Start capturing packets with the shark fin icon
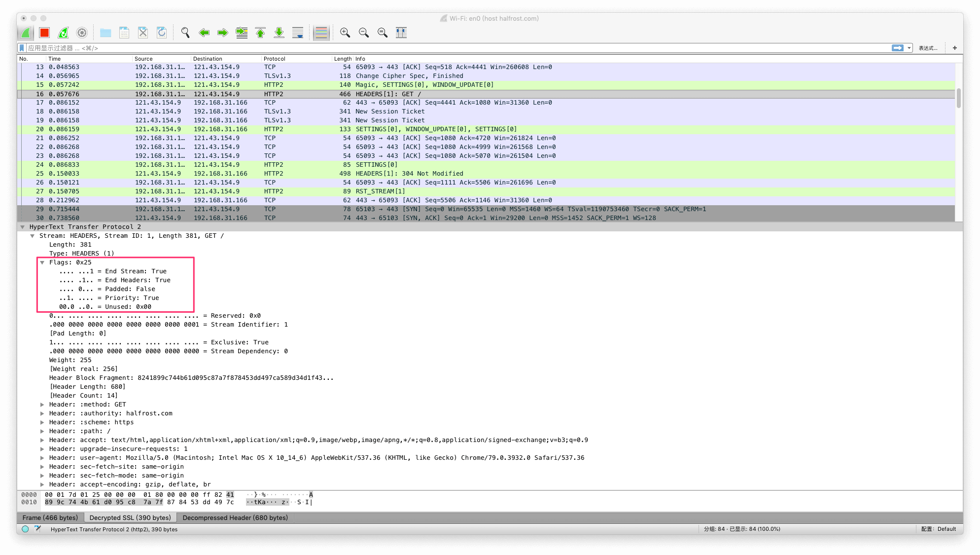 pos(26,33)
